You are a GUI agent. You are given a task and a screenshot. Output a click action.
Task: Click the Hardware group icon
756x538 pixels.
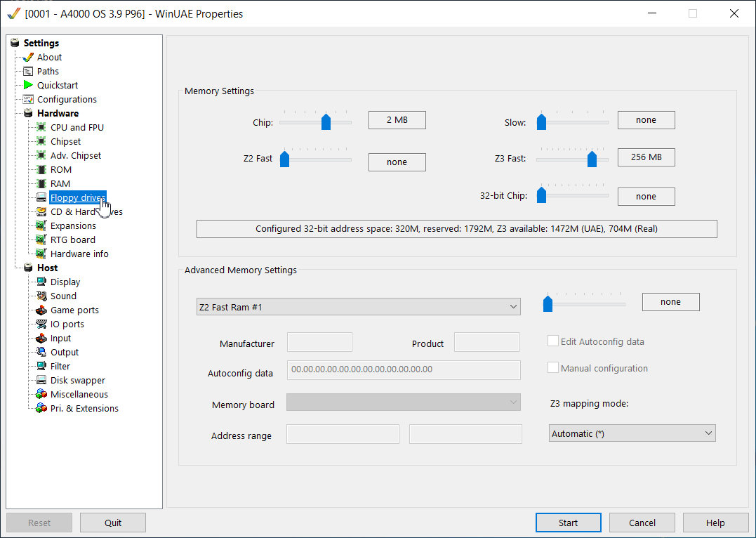(28, 113)
